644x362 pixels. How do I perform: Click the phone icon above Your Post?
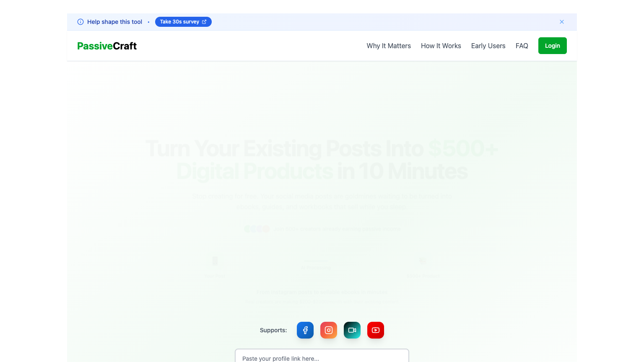coord(215,261)
